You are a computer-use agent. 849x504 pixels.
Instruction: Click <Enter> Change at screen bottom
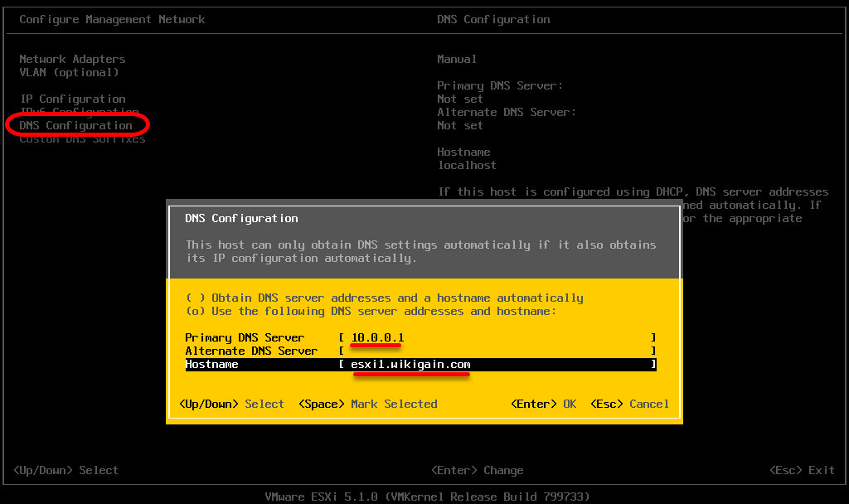477,470
